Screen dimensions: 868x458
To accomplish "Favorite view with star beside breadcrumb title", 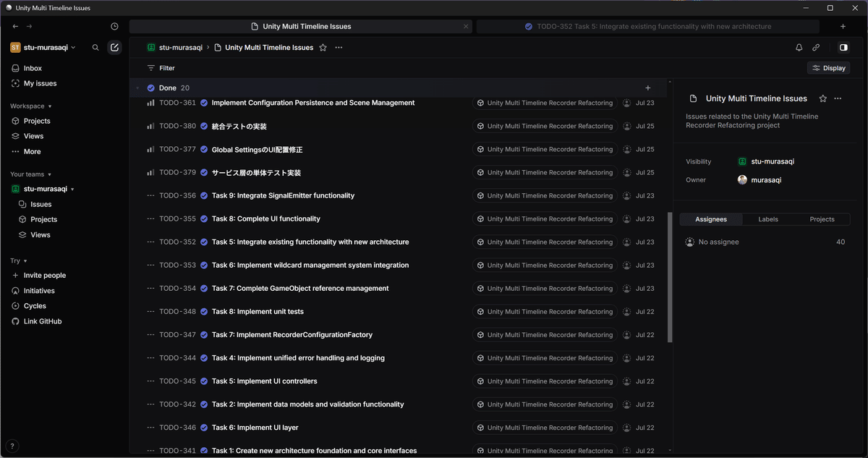I will [x=323, y=48].
